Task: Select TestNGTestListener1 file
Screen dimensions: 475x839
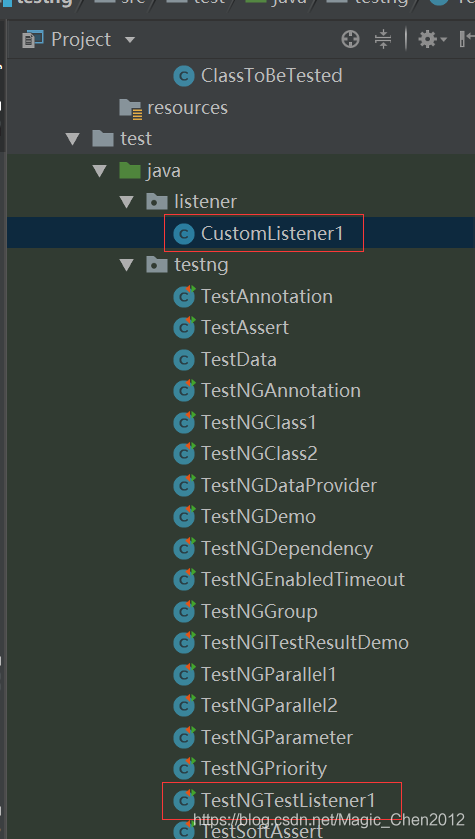Action: tap(288, 800)
